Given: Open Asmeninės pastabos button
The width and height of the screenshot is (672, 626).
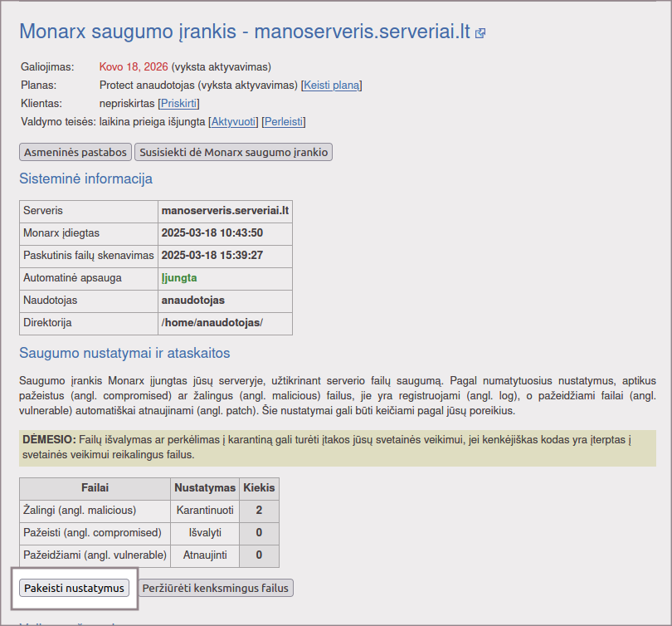Looking at the screenshot, I should coord(75,152).
